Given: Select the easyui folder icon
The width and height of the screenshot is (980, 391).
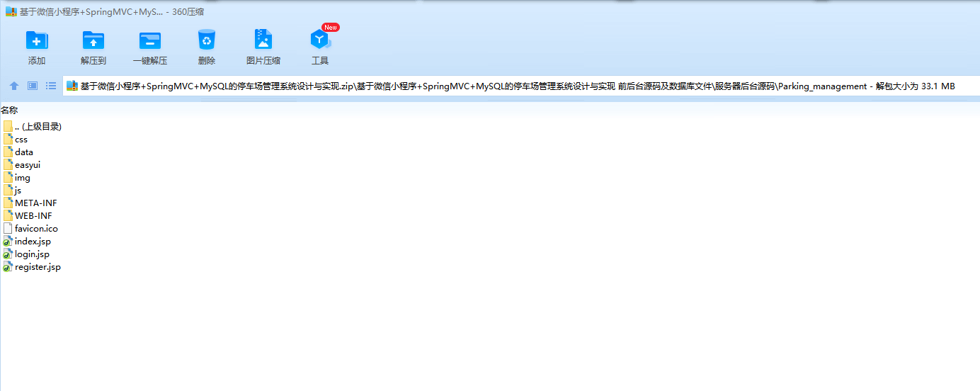Looking at the screenshot, I should [x=8, y=164].
